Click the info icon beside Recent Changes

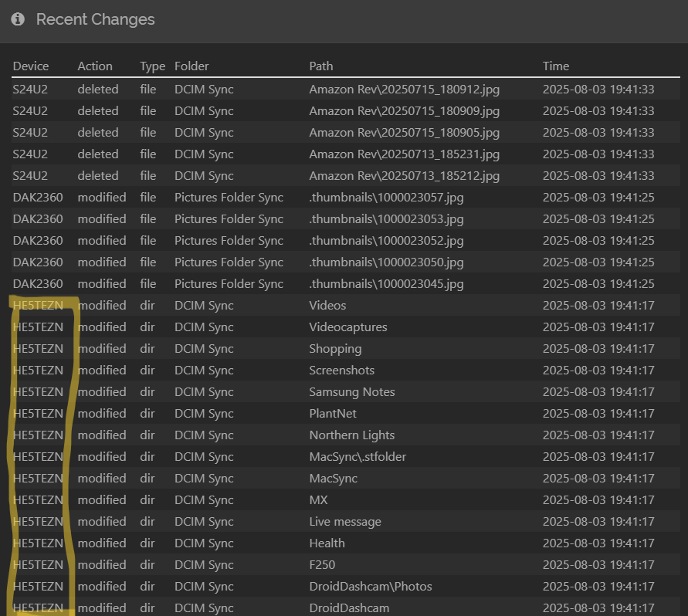[18, 19]
